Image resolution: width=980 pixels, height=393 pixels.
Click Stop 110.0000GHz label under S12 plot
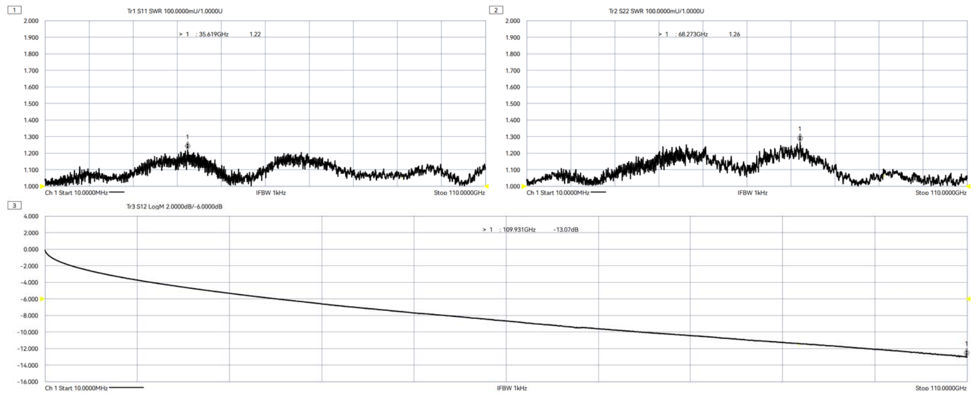[941, 388]
